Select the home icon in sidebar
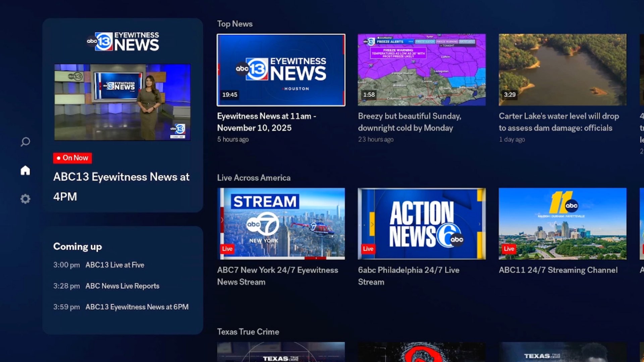This screenshot has width=644, height=362. 25,170
